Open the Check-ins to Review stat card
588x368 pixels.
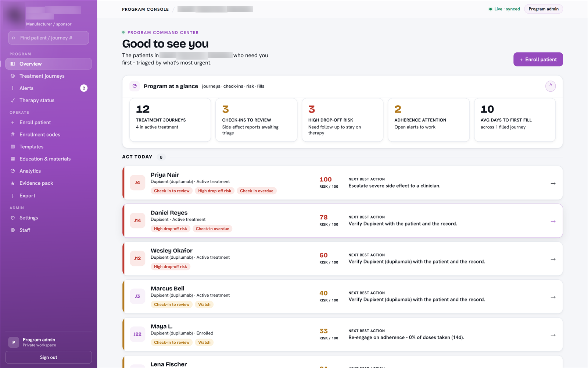[256, 120]
